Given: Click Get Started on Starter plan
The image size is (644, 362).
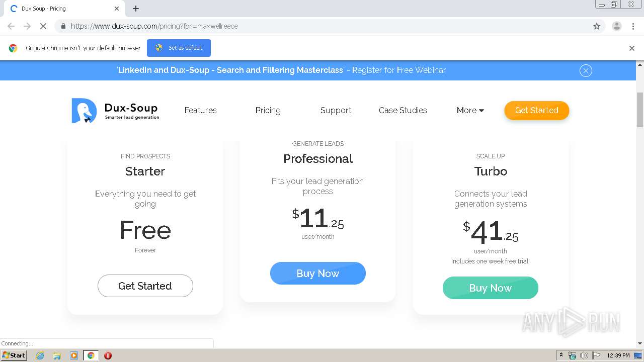Looking at the screenshot, I should pos(145,286).
